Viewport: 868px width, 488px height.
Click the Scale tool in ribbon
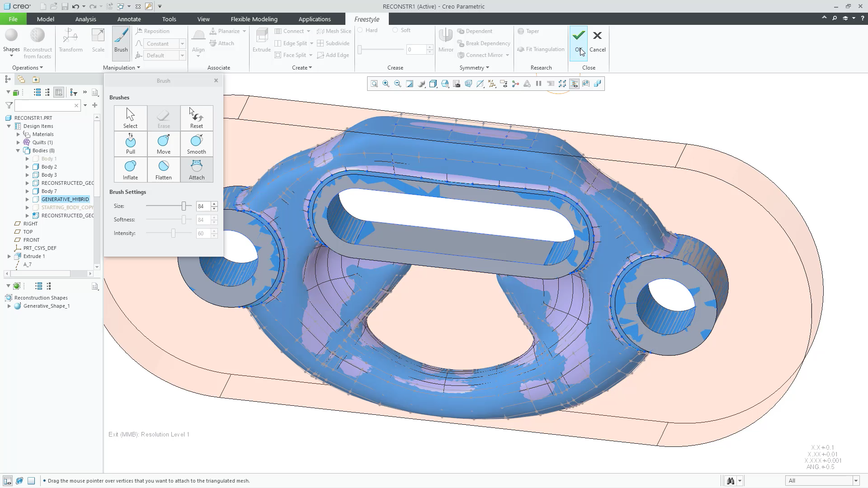98,40
